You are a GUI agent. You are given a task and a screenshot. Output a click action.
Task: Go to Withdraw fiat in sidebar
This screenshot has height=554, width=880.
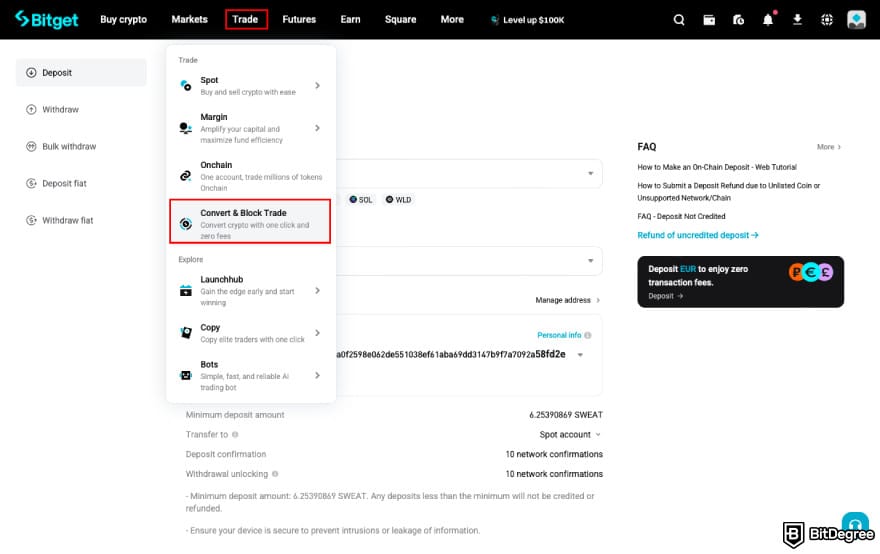pyautogui.click(x=81, y=220)
